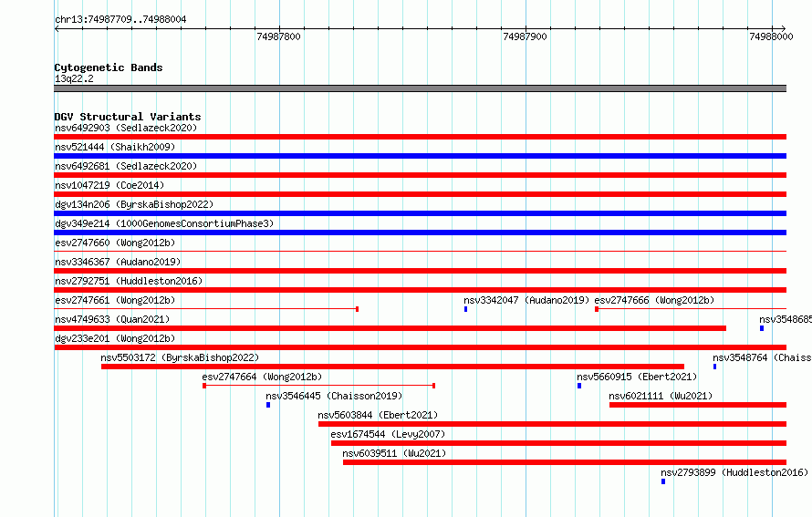This screenshot has height=517, width=812.
Task: Select the red bar for esv1674544
Action: (558, 443)
